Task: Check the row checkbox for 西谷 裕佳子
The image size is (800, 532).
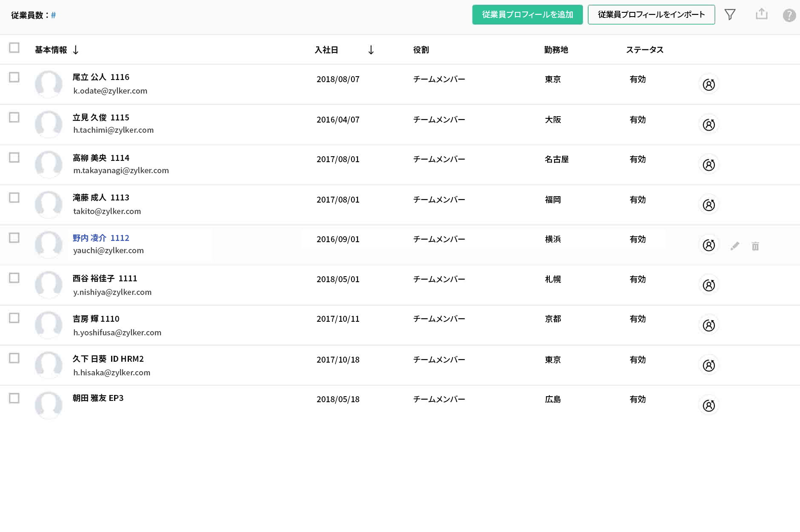Action: [14, 278]
